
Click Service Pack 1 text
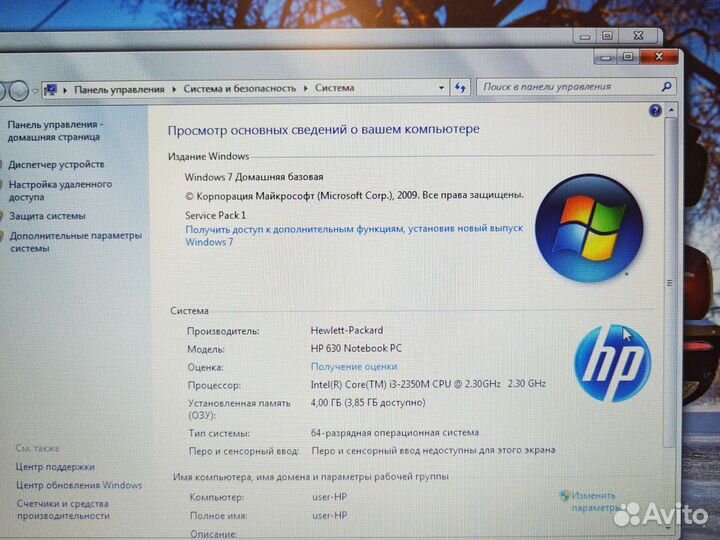pyautogui.click(x=215, y=215)
